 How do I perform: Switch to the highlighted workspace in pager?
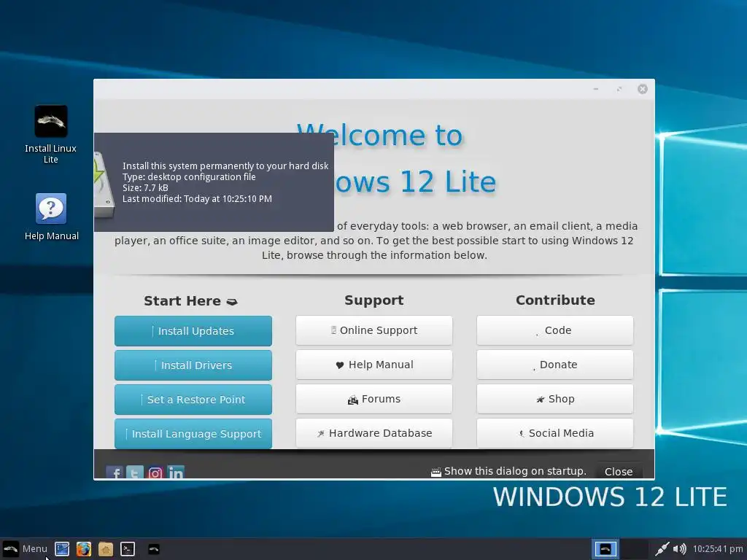coord(605,549)
